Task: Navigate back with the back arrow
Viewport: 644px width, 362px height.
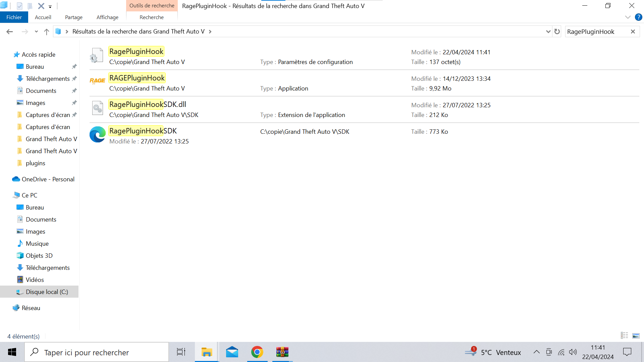Action: coord(9,32)
